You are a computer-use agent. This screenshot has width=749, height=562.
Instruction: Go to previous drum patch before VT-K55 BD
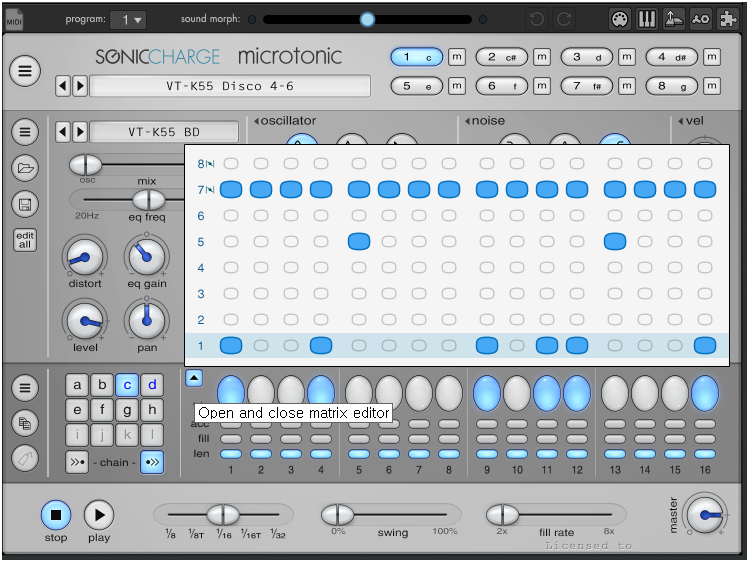coord(63,132)
